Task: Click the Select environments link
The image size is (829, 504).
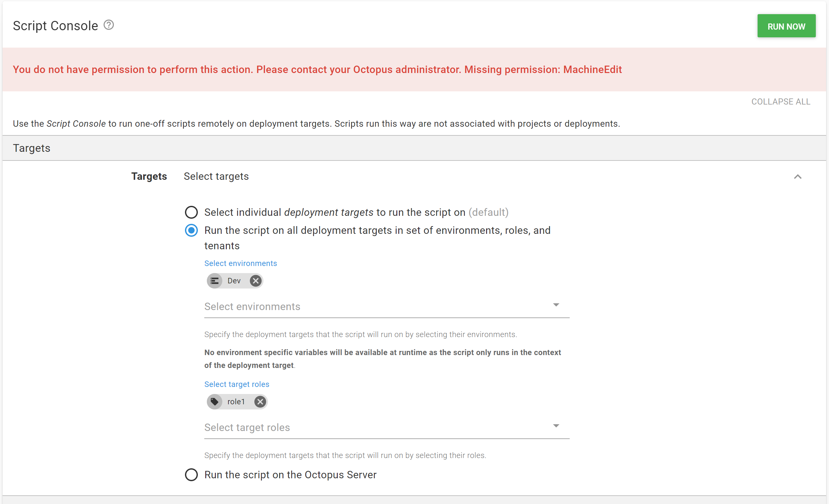Action: 240,263
